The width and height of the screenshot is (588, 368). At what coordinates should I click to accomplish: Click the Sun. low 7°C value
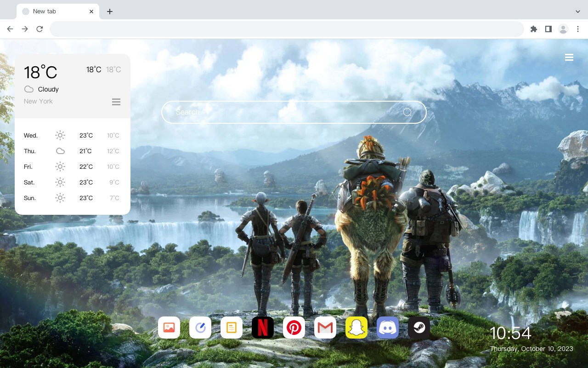[x=114, y=198]
